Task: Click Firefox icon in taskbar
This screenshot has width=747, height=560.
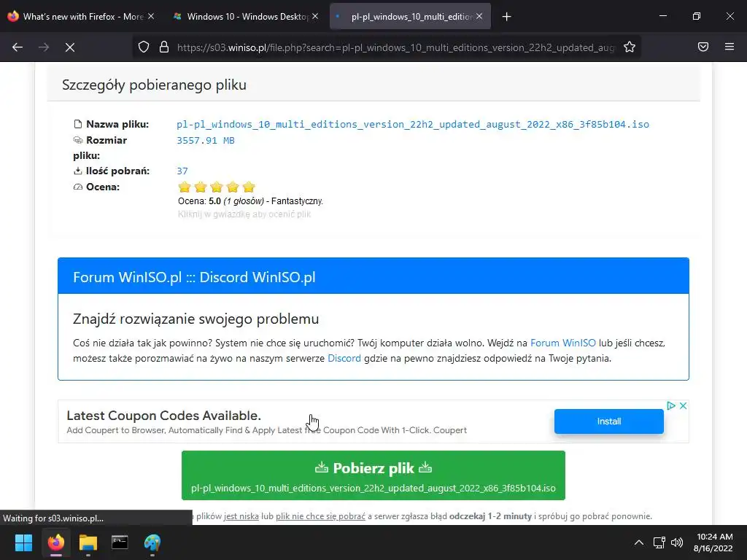Action: (x=56, y=542)
